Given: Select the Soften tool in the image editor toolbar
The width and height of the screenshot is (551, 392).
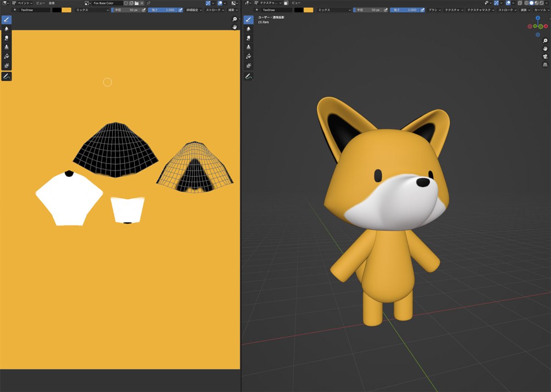Looking at the screenshot, I should (6, 28).
